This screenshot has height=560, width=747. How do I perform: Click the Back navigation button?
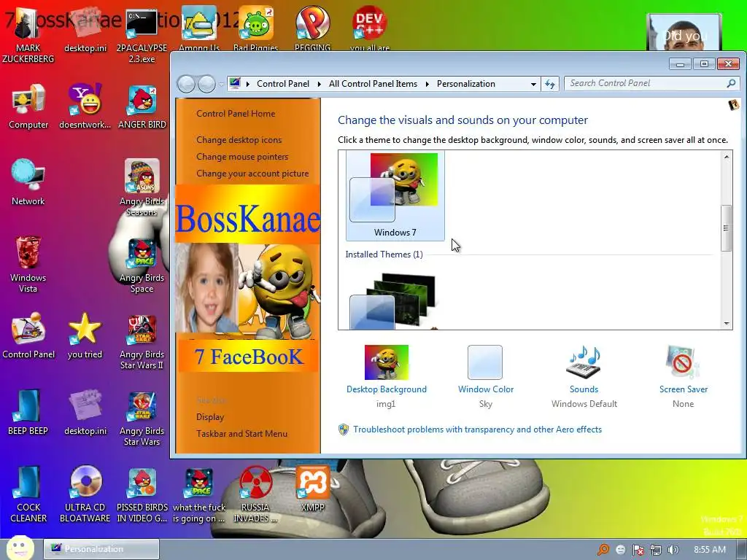(x=186, y=85)
